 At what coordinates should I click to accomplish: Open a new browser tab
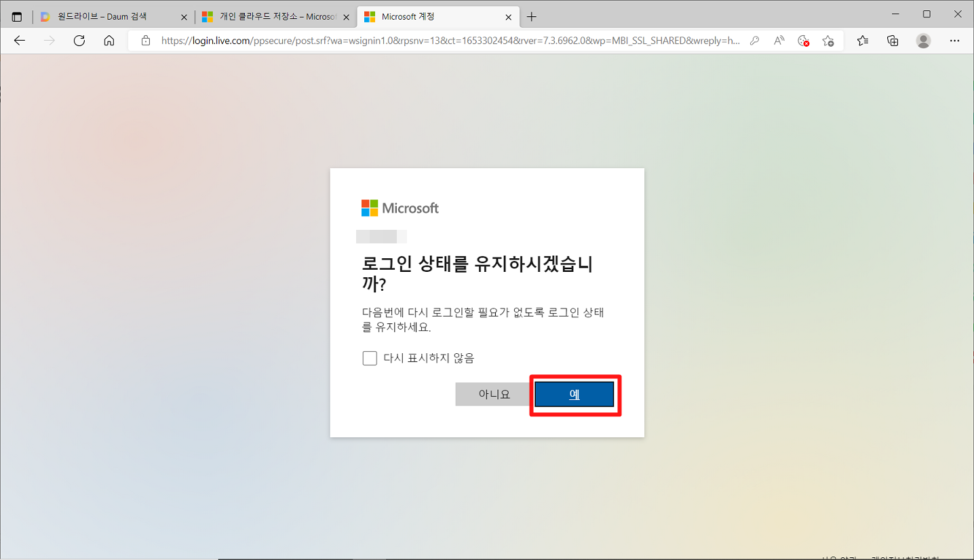532,17
